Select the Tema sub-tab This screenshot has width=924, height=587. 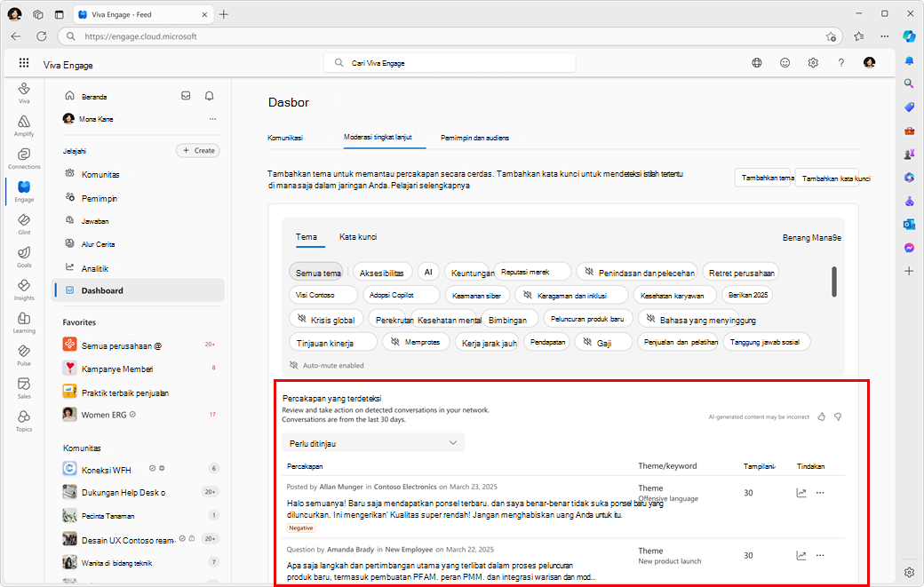[x=307, y=237]
